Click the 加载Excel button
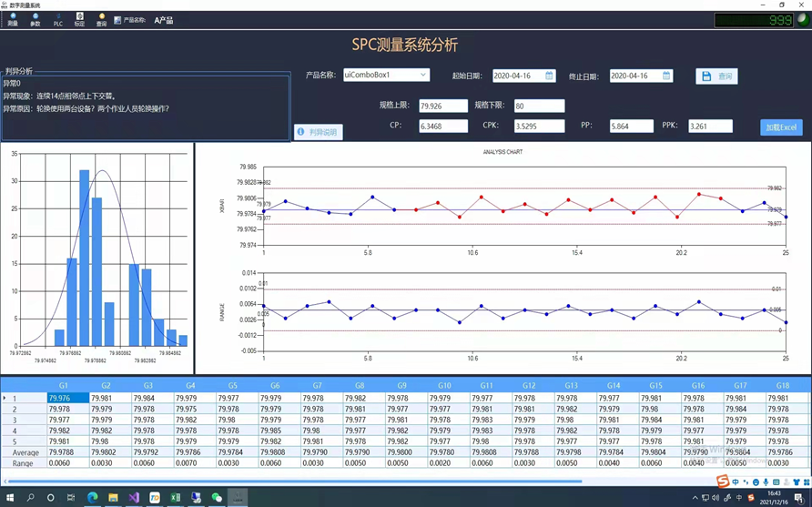Image resolution: width=812 pixels, height=507 pixels. pyautogui.click(x=780, y=127)
